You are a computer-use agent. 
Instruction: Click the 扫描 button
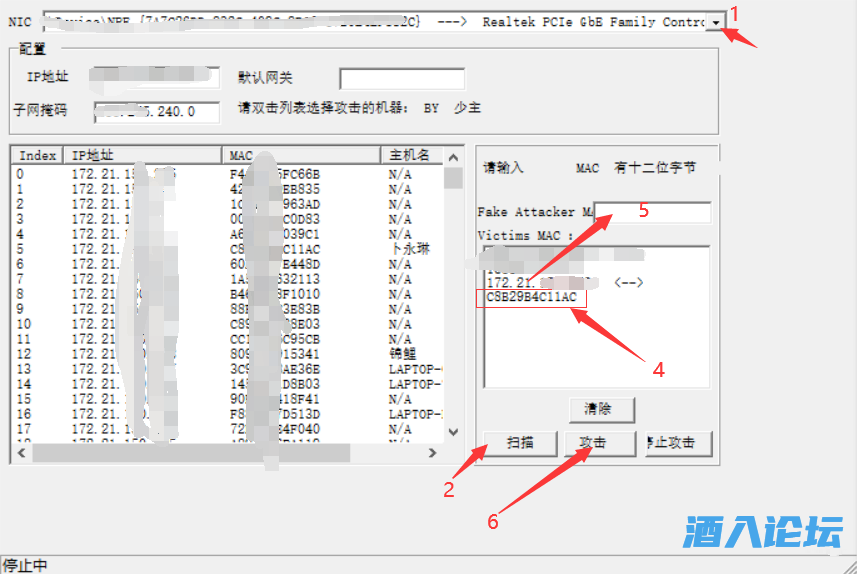[x=520, y=443]
